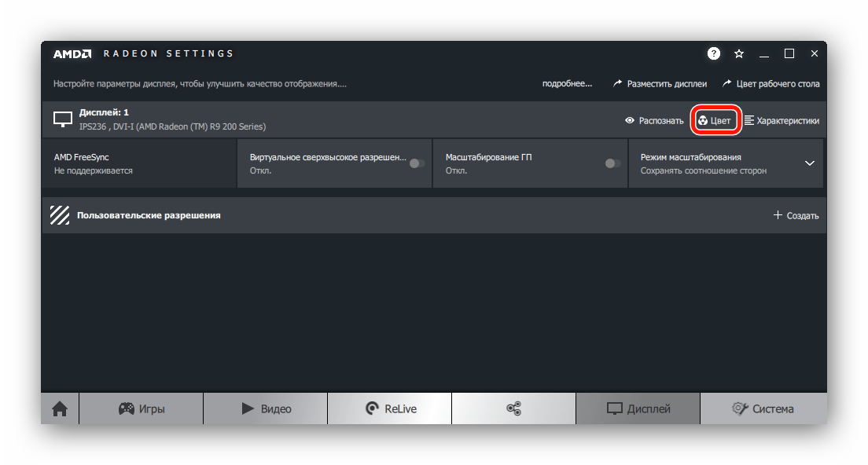Click the Цвет color wheel icon
868x465 pixels.
[702, 121]
